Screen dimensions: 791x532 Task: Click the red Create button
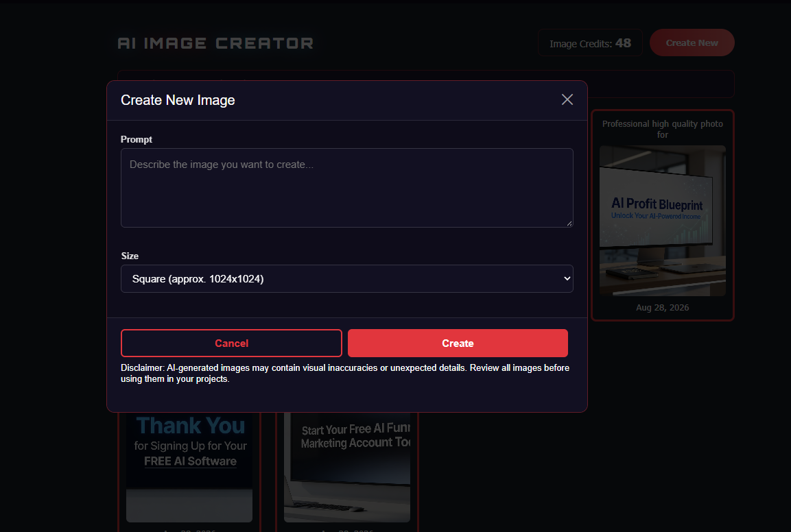click(x=458, y=343)
